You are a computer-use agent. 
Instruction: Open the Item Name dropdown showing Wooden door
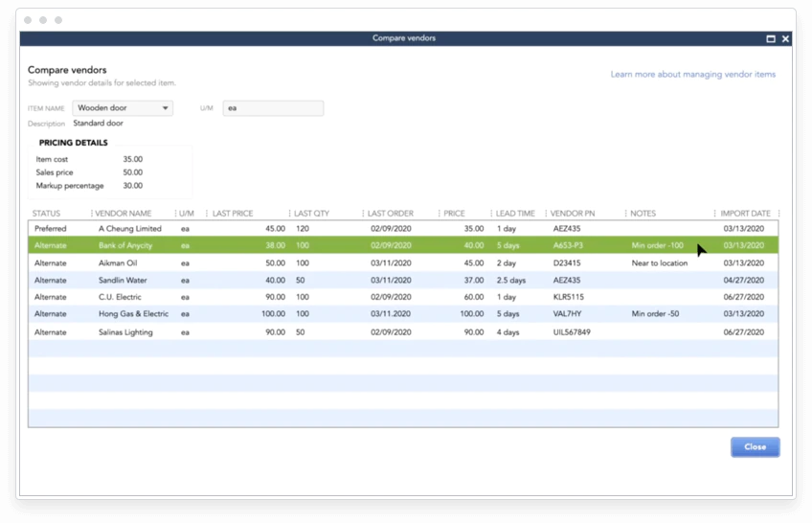pos(123,108)
